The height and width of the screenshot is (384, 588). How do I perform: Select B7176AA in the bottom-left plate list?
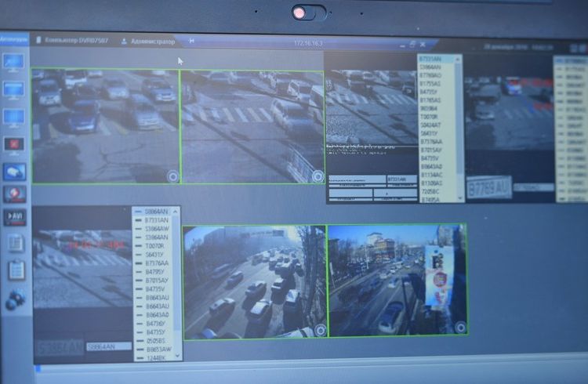coord(157,263)
